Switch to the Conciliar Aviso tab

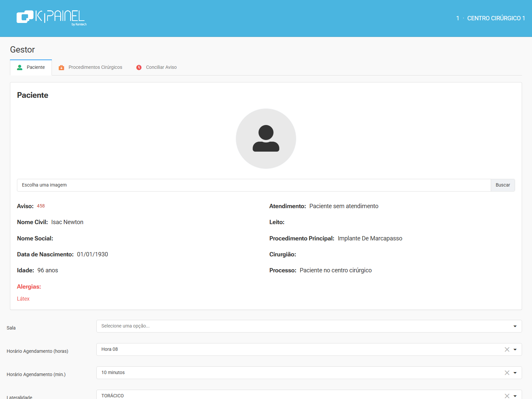point(156,67)
